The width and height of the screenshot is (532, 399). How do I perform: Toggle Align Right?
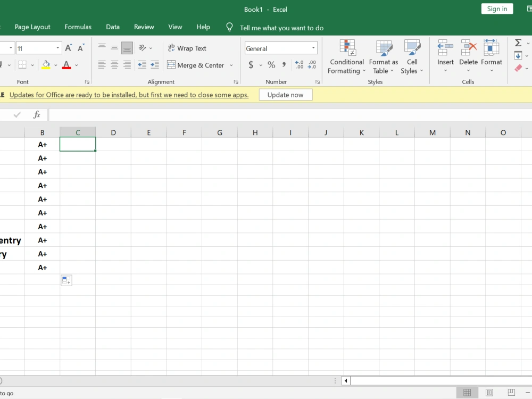tap(127, 64)
